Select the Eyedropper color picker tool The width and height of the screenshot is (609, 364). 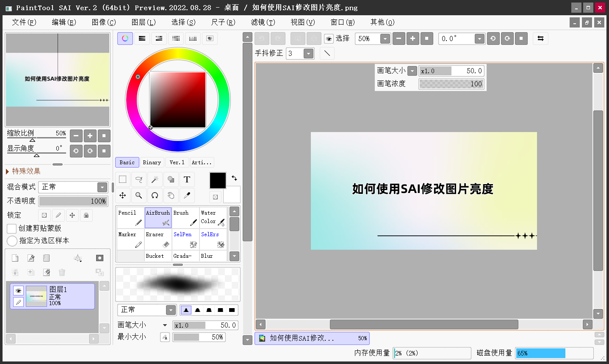[x=187, y=196]
